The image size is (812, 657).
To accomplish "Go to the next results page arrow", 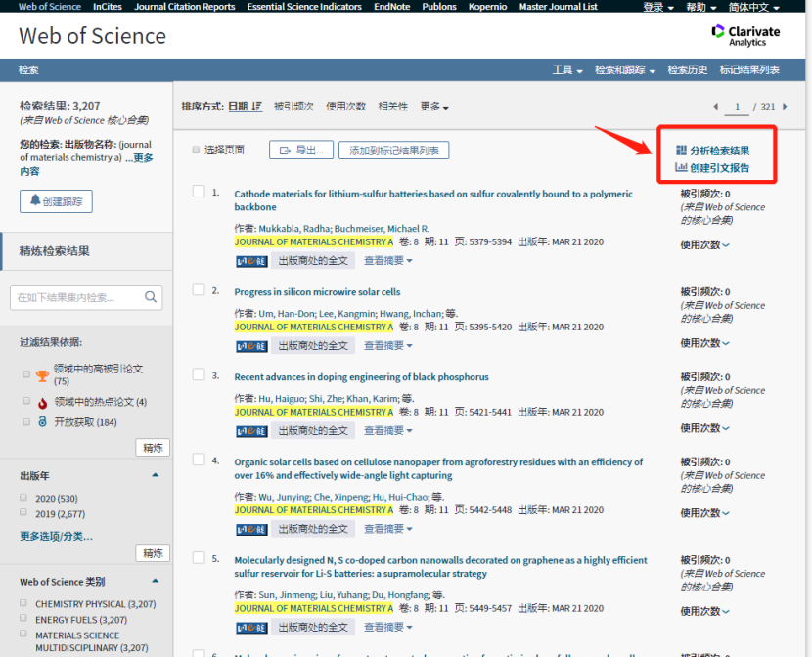I will point(785,106).
